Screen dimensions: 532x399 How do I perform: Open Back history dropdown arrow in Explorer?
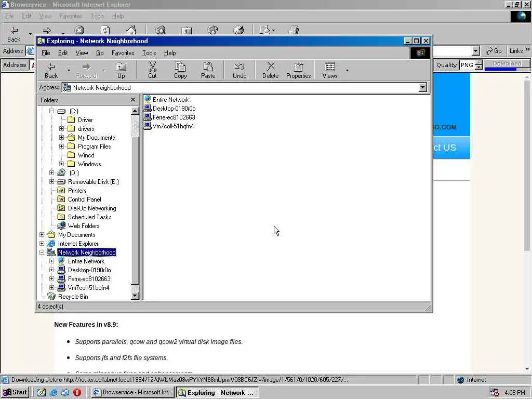69,70
